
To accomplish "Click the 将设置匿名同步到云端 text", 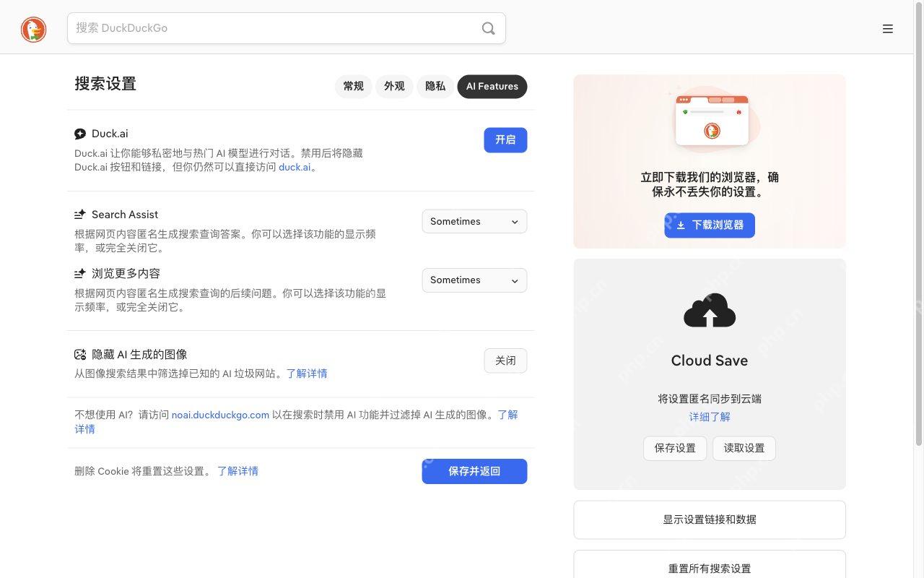I will coord(710,399).
